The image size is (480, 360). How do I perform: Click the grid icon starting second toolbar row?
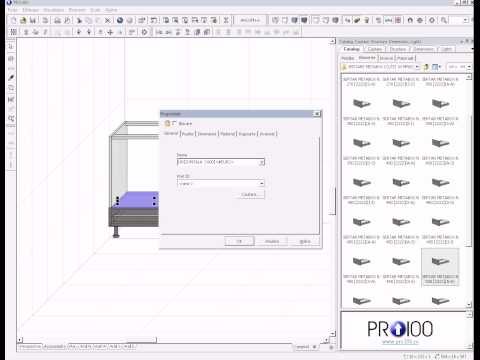coord(13,32)
